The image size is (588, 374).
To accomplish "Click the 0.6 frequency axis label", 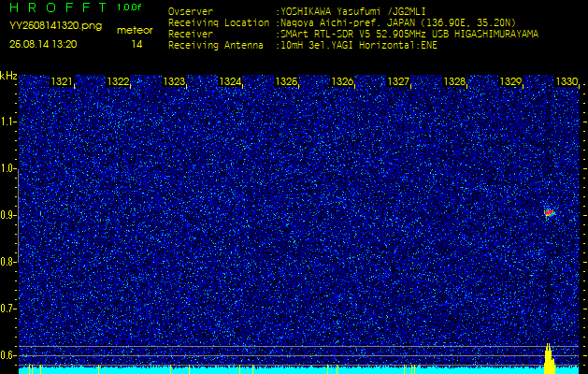I will (7, 355).
